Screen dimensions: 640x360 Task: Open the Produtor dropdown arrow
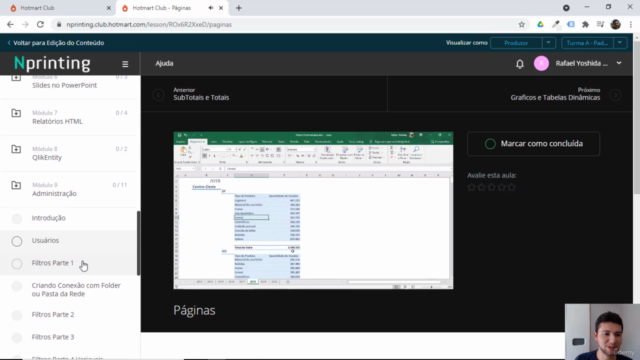[x=549, y=43]
